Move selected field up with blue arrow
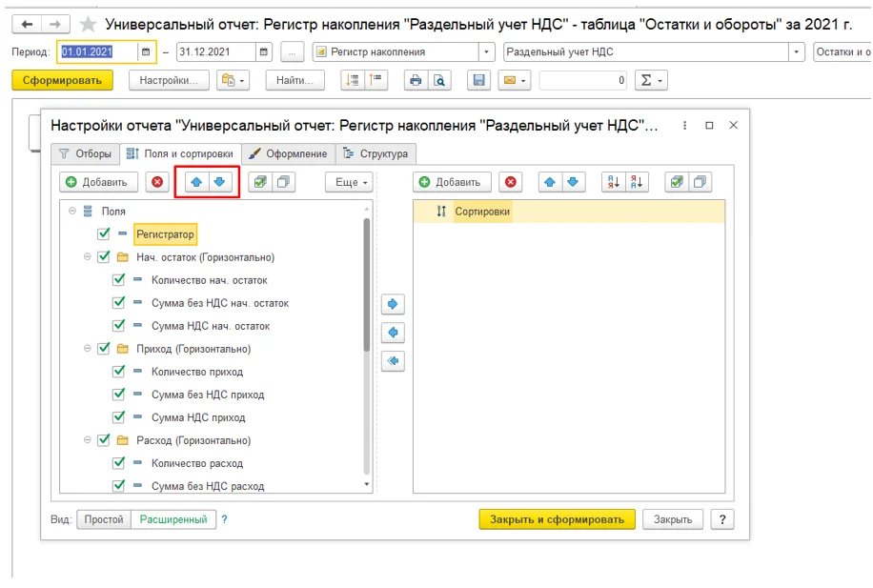 point(196,182)
